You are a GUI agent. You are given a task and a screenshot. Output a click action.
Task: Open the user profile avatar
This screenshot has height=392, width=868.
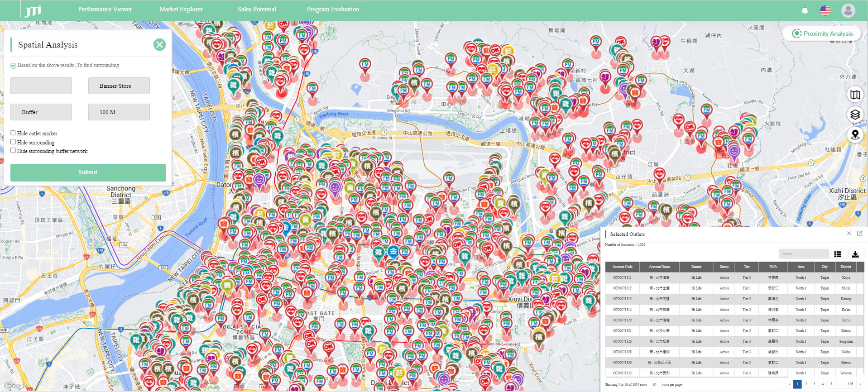click(848, 10)
